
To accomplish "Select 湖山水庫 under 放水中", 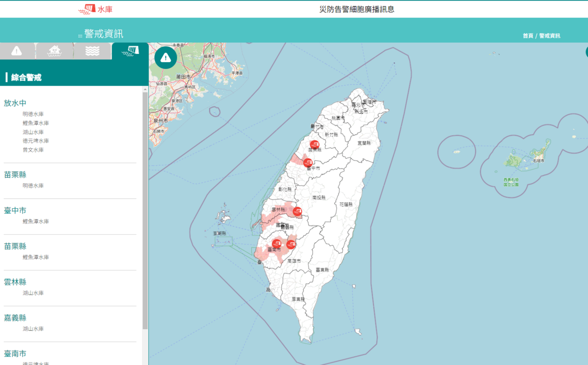I will [x=33, y=132].
